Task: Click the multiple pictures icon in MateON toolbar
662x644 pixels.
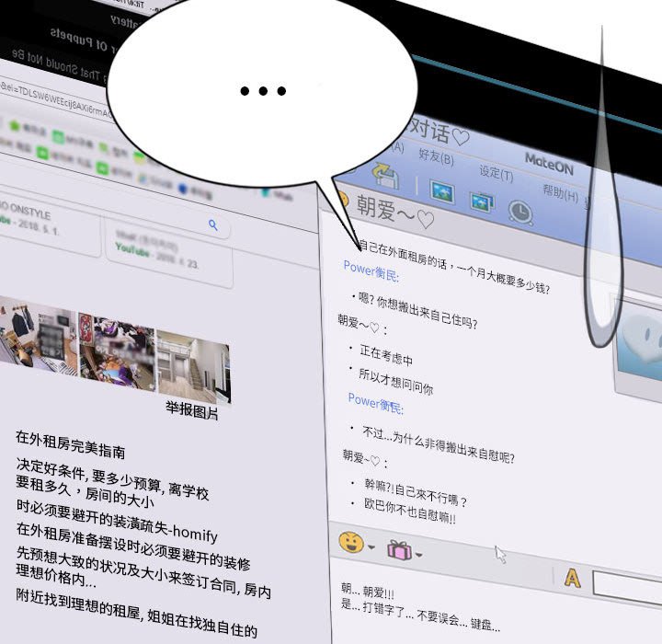Action: pos(482,201)
